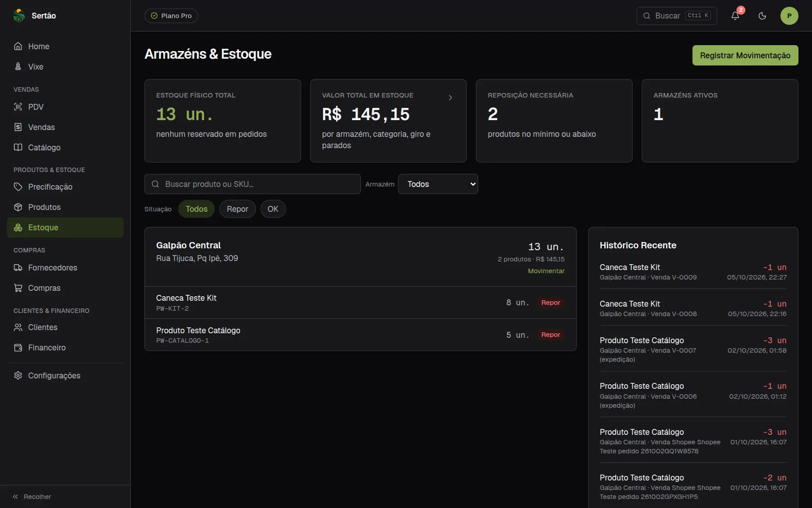Open the Buscar global search
Viewport: 812px width, 508px height.
click(677, 16)
